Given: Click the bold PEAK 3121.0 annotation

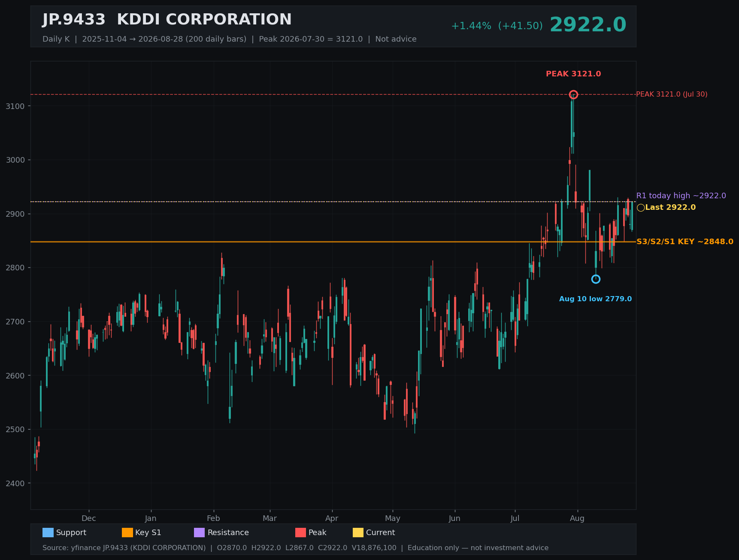Looking at the screenshot, I should tap(573, 74).
